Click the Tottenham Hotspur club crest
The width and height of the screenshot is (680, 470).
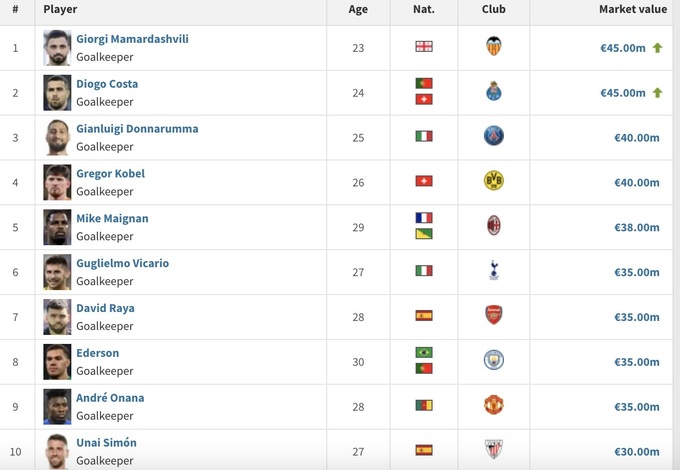[493, 271]
